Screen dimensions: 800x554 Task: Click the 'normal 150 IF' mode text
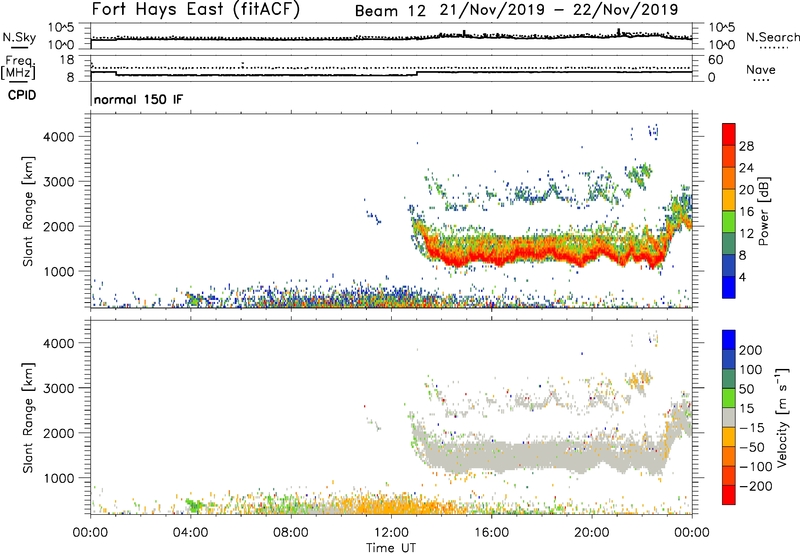tap(138, 99)
